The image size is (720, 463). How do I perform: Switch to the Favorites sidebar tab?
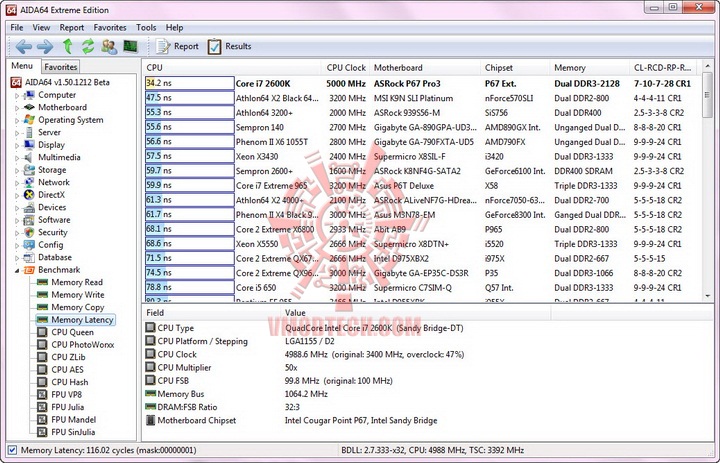click(x=61, y=67)
